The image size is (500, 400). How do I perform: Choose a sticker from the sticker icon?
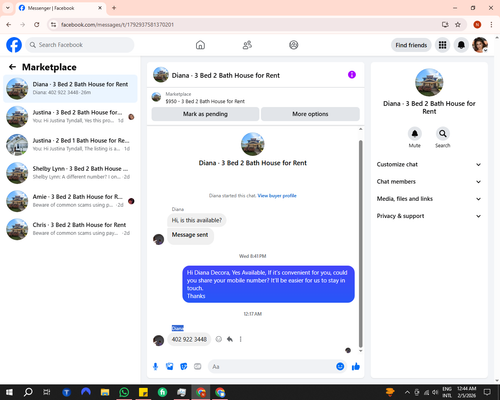pos(184,367)
